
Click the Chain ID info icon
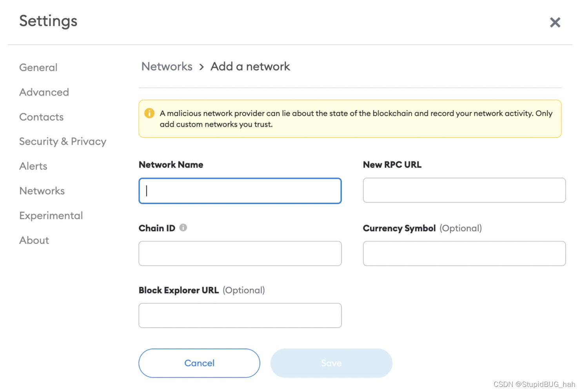[x=183, y=227]
